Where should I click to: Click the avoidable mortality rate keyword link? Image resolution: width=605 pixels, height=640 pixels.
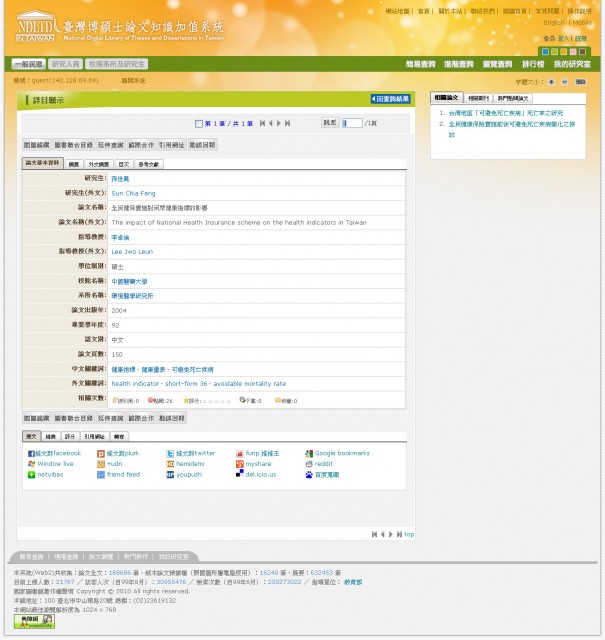coord(250,384)
